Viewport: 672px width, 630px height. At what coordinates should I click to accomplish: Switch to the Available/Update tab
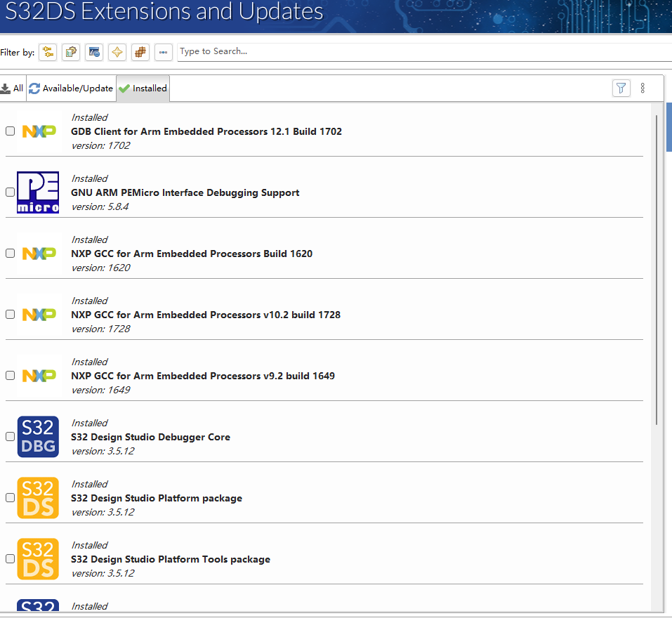point(71,88)
